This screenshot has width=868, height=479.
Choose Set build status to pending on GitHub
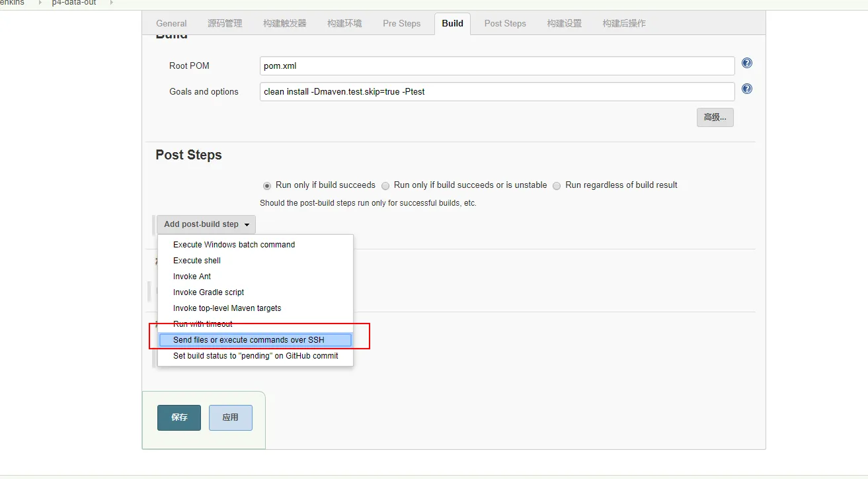click(x=255, y=356)
